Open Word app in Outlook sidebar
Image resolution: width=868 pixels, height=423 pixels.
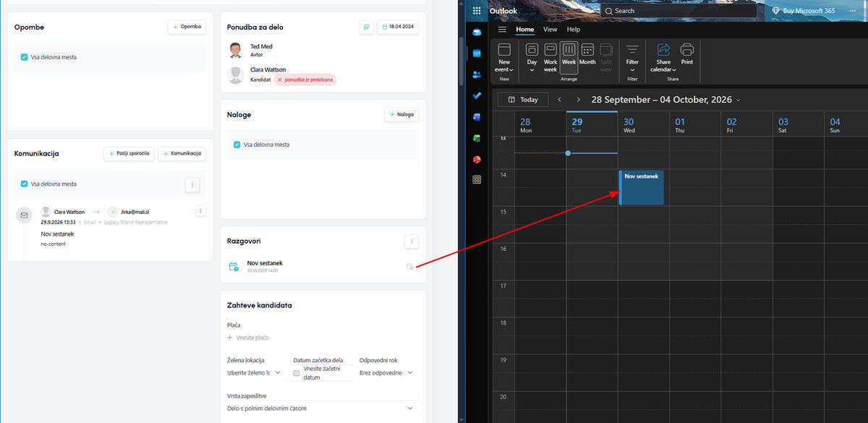point(477,116)
